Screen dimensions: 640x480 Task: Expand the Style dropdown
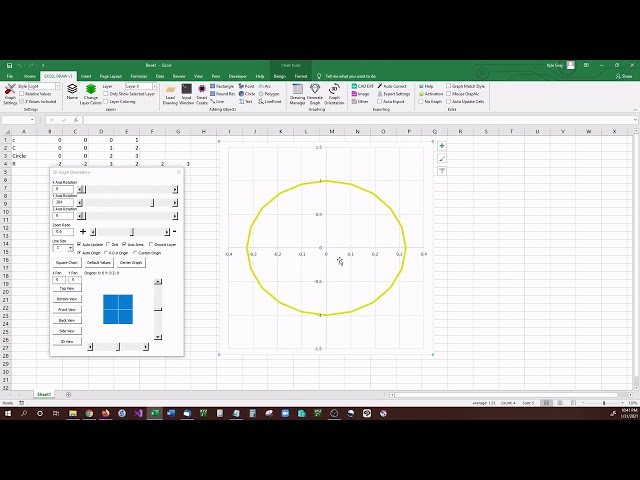(x=57, y=86)
